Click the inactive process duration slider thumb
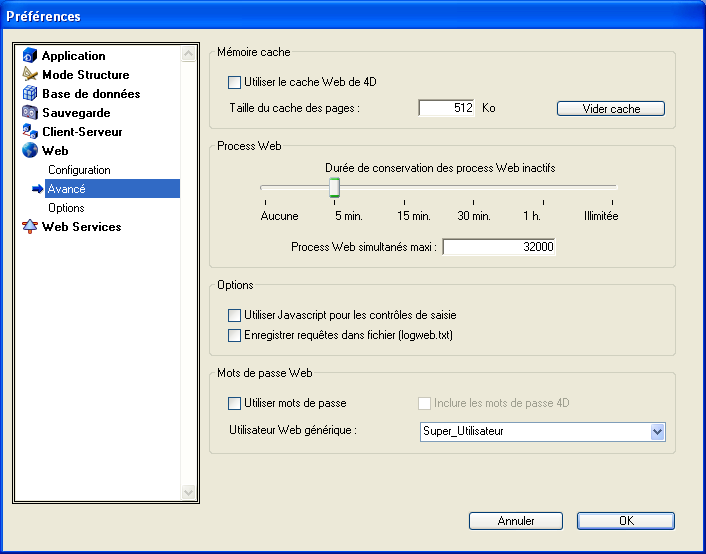 tap(335, 188)
